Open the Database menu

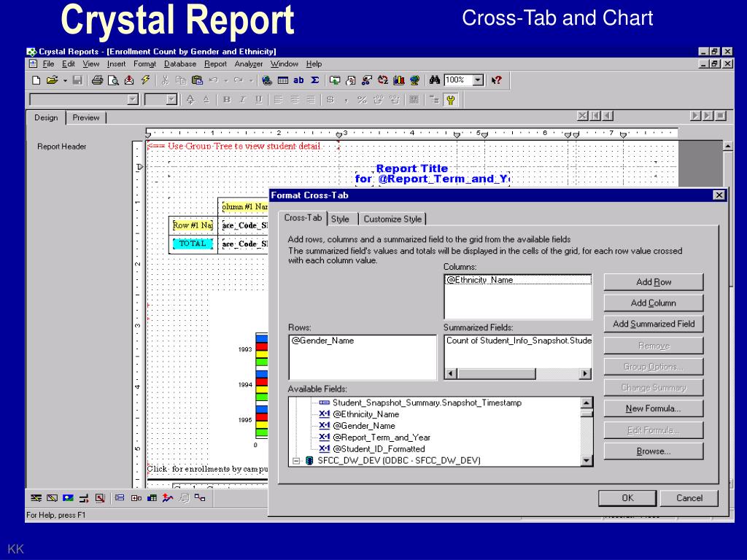(180, 64)
